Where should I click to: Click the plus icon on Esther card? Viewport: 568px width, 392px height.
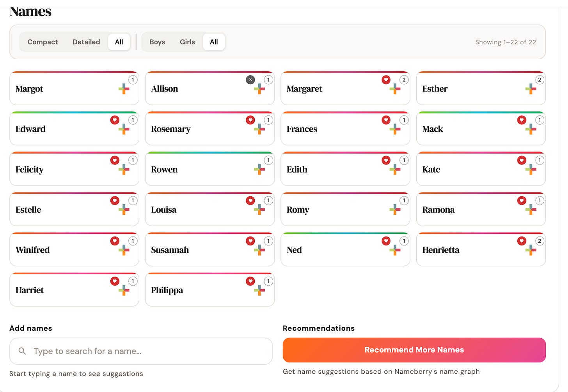[x=531, y=89]
